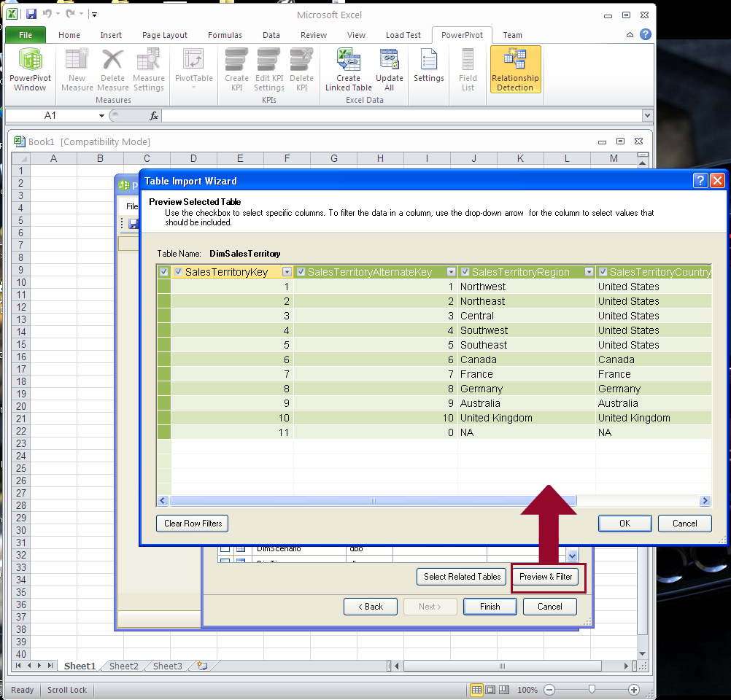This screenshot has height=700, width=731.
Task: Click Cancel in the Preview Selected Table dialog
Action: click(684, 524)
